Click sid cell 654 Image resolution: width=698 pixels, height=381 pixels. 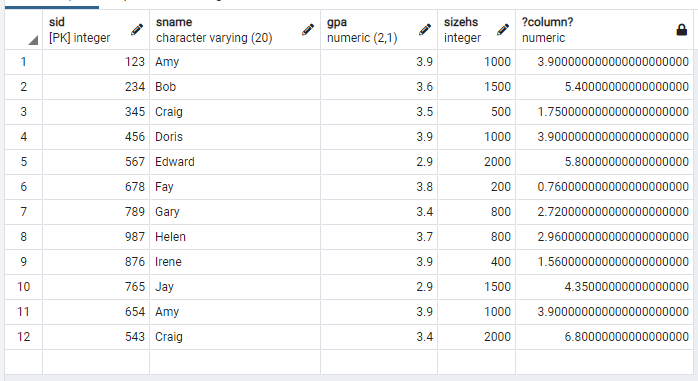click(96, 311)
